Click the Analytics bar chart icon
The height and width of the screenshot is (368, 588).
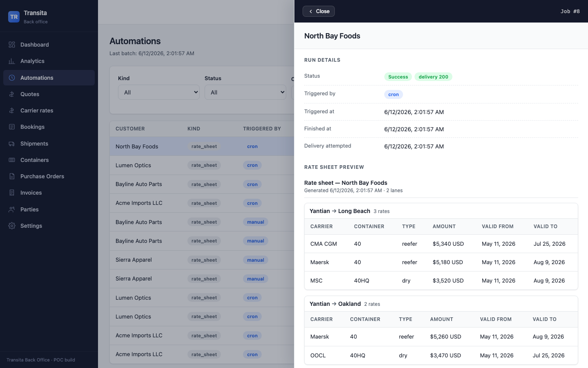pyautogui.click(x=12, y=61)
